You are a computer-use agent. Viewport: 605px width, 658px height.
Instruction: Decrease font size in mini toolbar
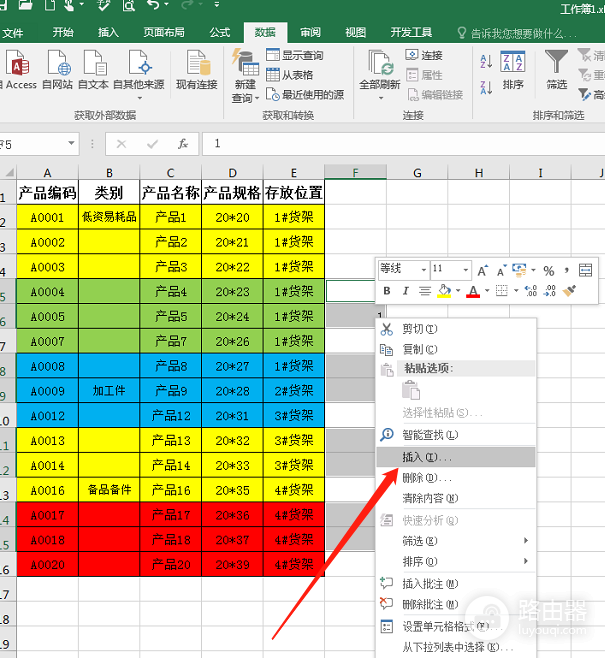click(x=502, y=271)
